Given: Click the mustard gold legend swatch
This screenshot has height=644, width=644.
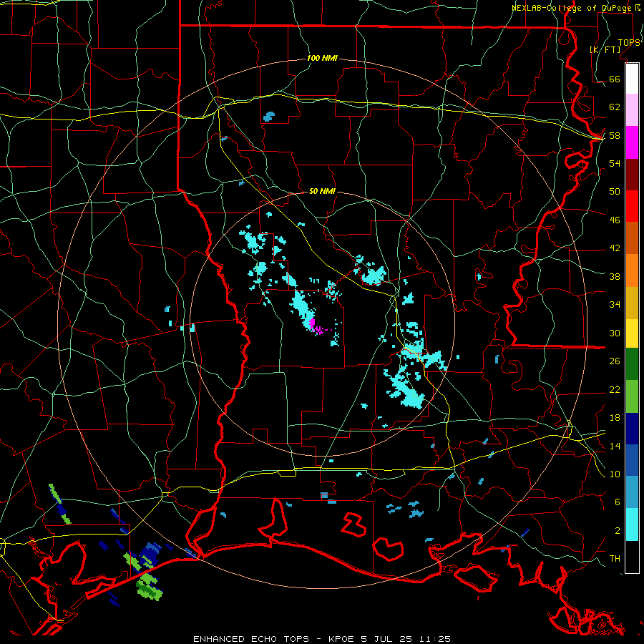Looking at the screenshot, I should click(632, 303).
